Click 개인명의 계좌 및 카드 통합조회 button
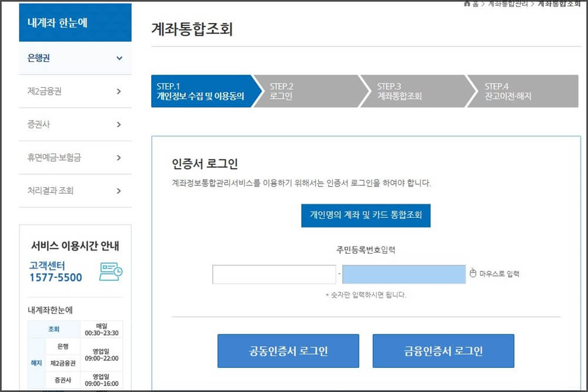Image resolution: width=588 pixels, height=392 pixels. [366, 215]
